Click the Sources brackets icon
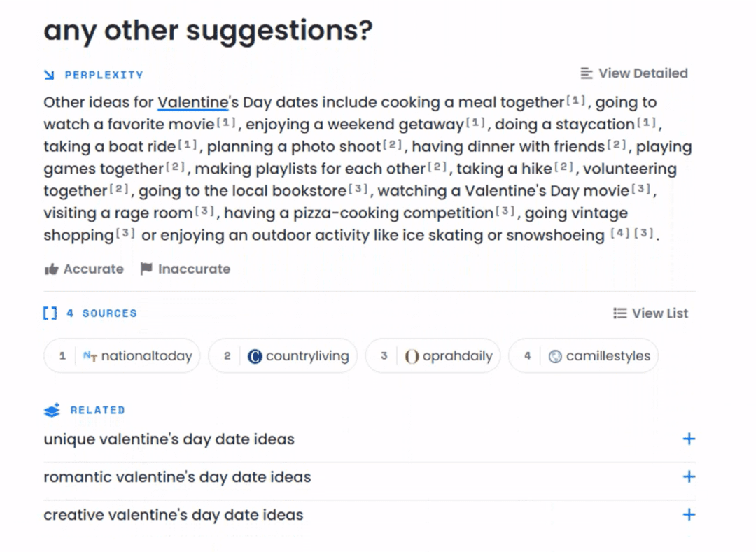Image resolution: width=756 pixels, height=552 pixels. pyautogui.click(x=50, y=313)
